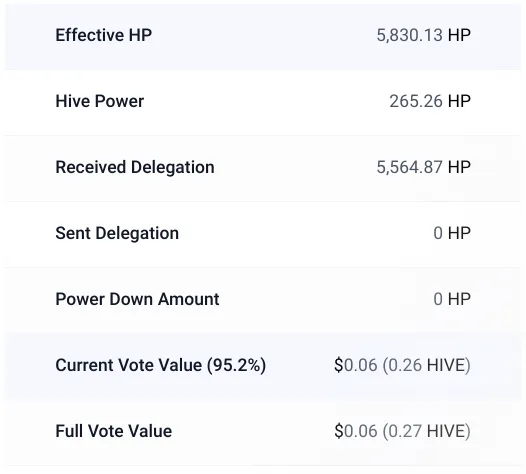
Task: Select the Received Delegation label
Action: 135,167
